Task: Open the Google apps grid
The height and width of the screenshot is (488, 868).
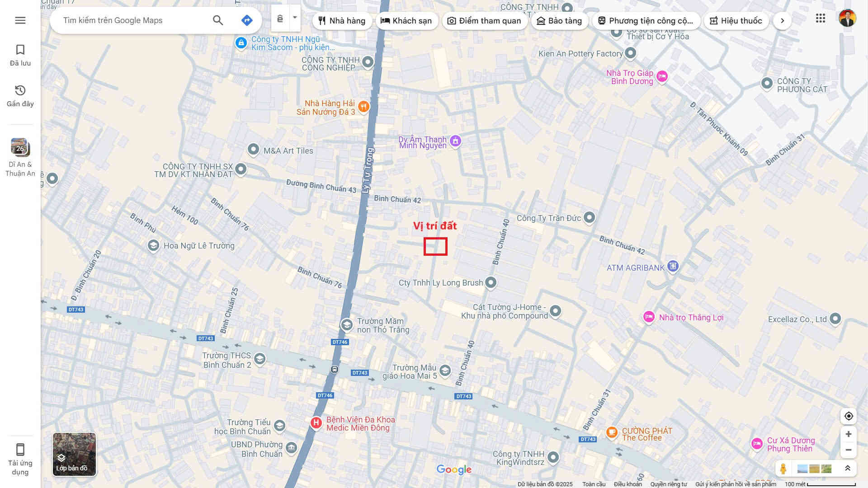Action: pyautogui.click(x=821, y=19)
